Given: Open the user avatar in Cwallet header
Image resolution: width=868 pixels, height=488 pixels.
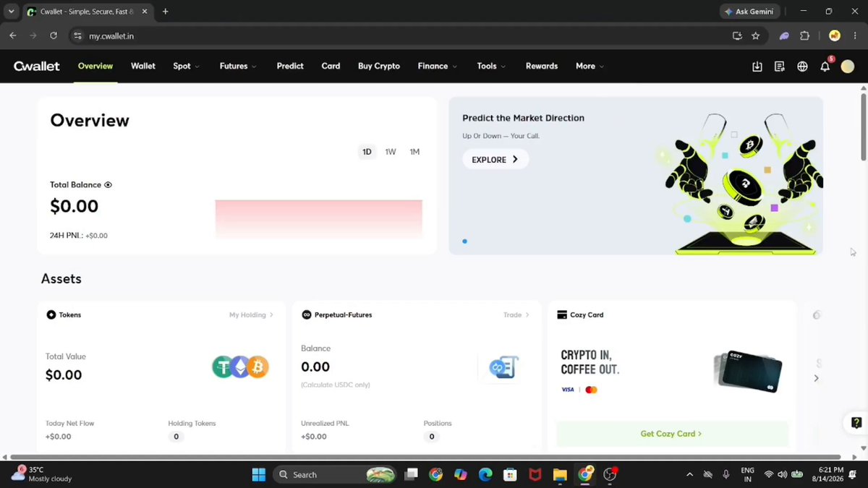Looking at the screenshot, I should 848,67.
